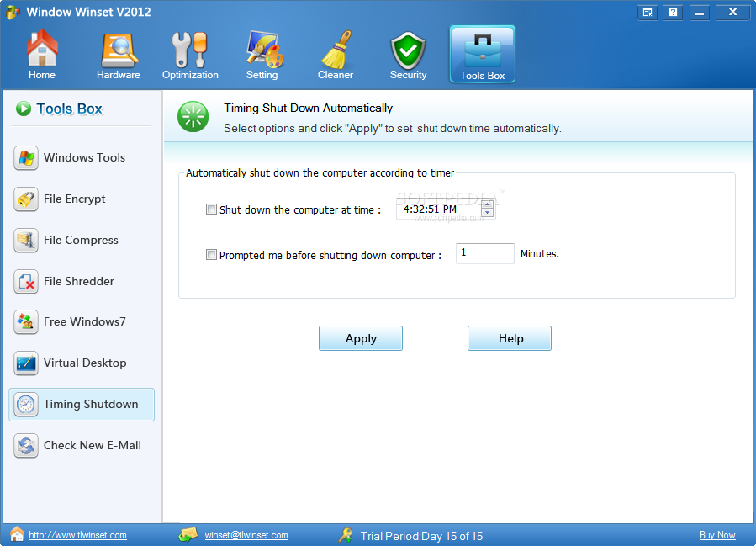Enable 'Prompted me before shutting down' checkbox
This screenshot has width=756, height=546.
211,255
